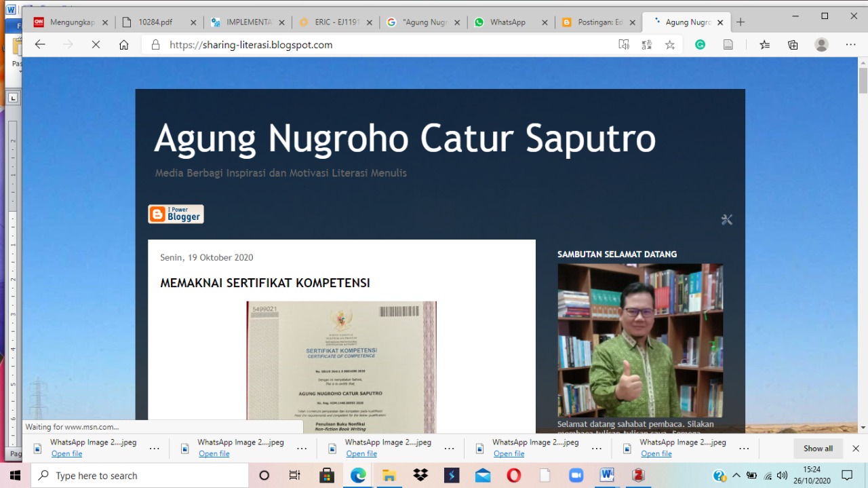This screenshot has height=488, width=868.
Task: Open volume control in system tray
Action: (x=782, y=476)
